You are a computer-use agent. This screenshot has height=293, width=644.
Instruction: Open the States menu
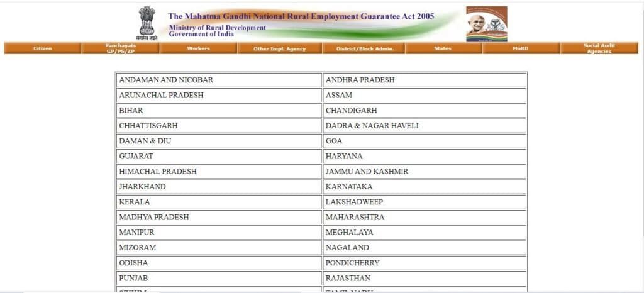pyautogui.click(x=443, y=48)
